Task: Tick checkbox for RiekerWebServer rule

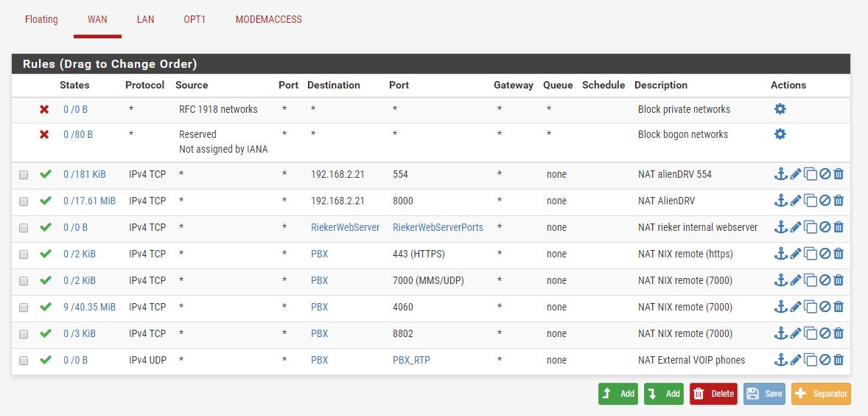Action: point(24,228)
